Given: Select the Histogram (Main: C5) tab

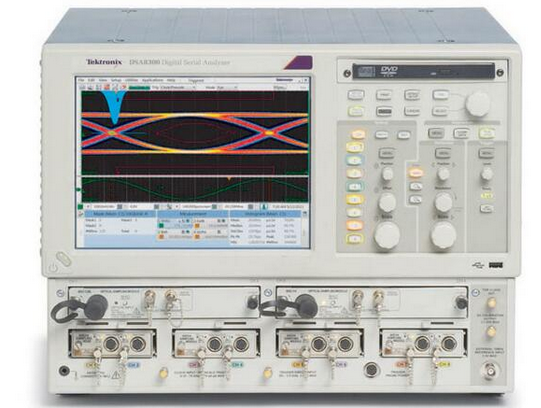Looking at the screenshot, I should 266,214.
